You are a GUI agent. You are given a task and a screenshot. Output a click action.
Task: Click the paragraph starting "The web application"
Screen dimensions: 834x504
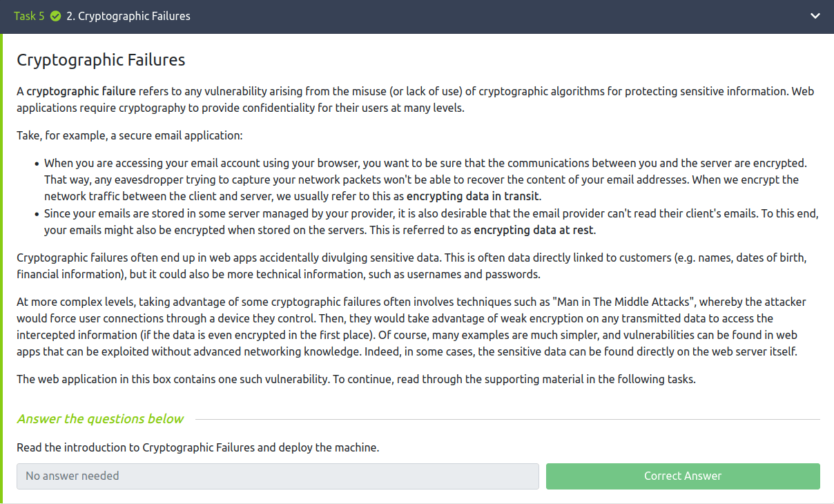pos(356,379)
